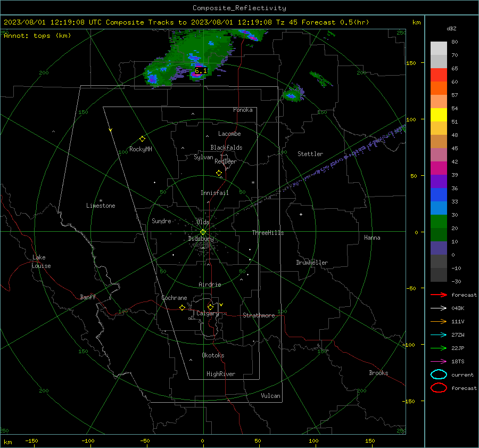The width and height of the screenshot is (479, 448).
Task: Click the HighRiver label
Action: [221, 374]
